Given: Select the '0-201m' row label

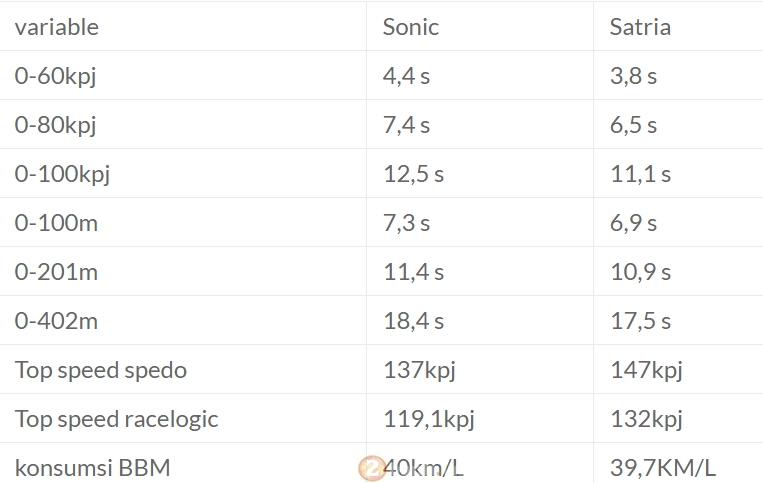Looking at the screenshot, I should click(56, 272).
